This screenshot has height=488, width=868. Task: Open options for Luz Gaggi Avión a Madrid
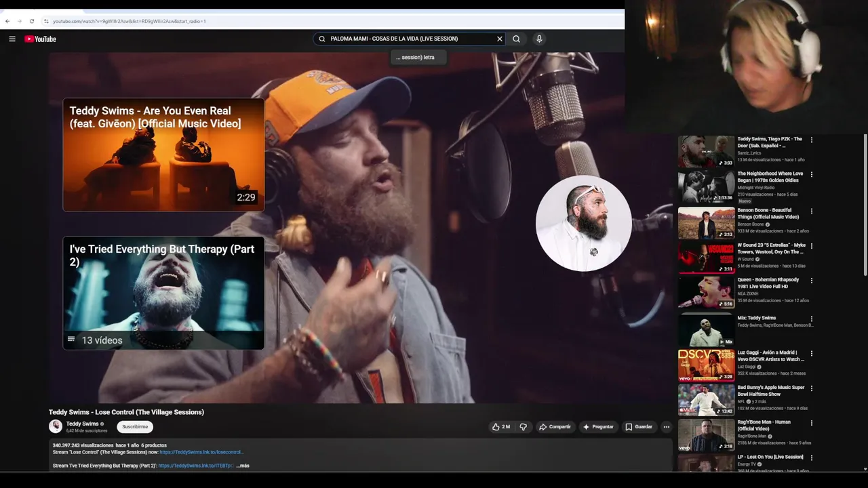tap(812, 354)
